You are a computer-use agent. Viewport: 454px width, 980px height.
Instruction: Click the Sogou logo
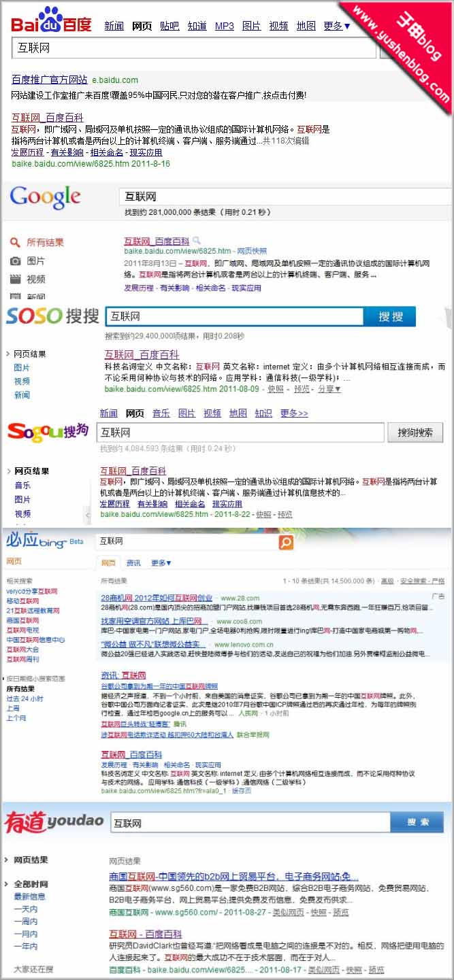pyautogui.click(x=48, y=431)
